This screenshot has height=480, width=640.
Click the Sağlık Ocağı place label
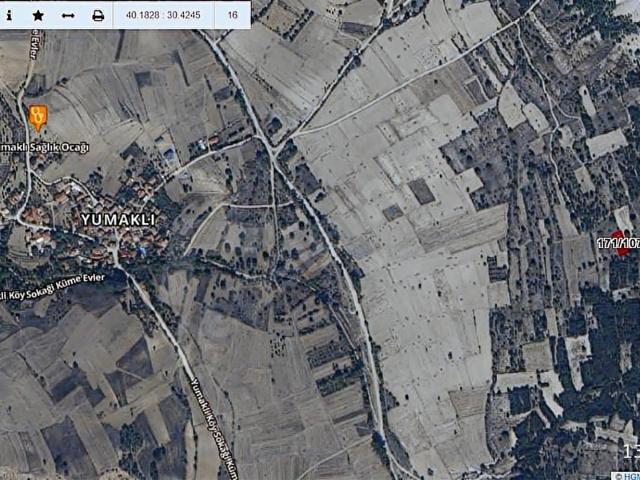(x=44, y=148)
